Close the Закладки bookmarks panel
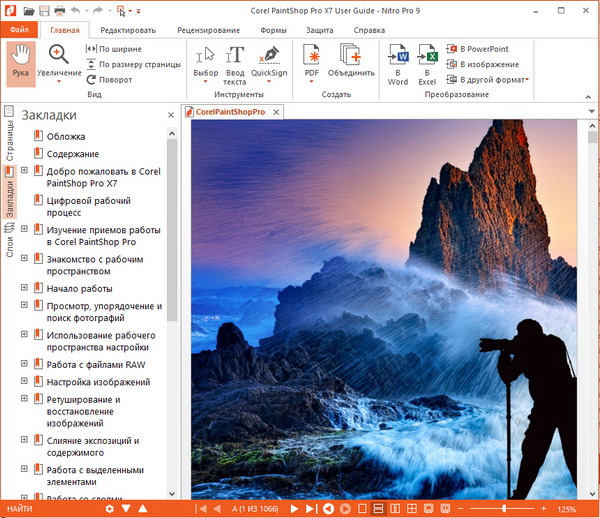The height and width of the screenshot is (518, 600). point(171,115)
